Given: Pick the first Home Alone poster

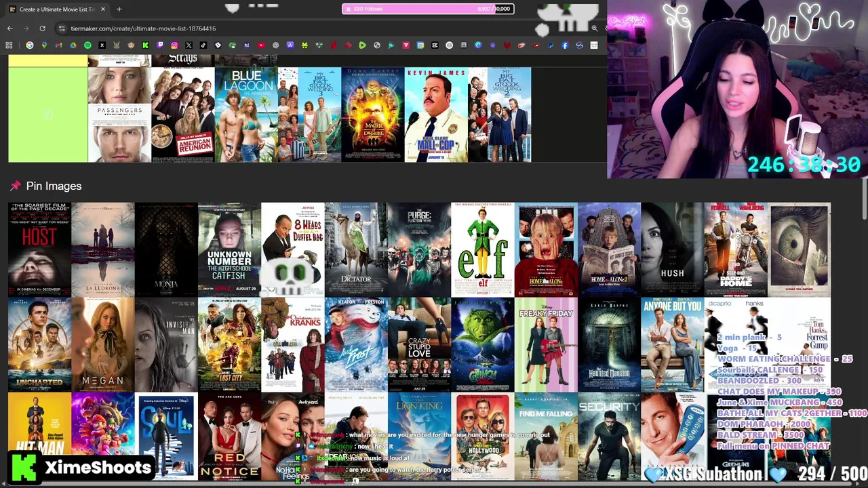Looking at the screenshot, I should click(x=546, y=249).
